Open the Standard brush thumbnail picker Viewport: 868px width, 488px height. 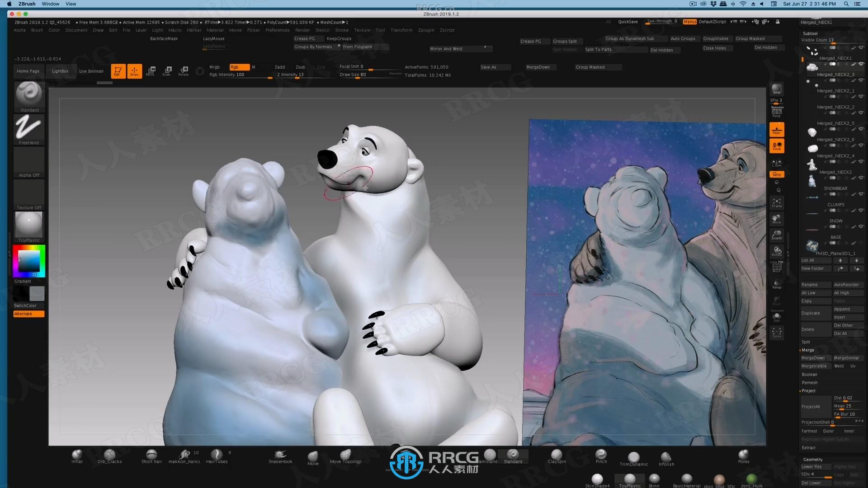coord(29,97)
